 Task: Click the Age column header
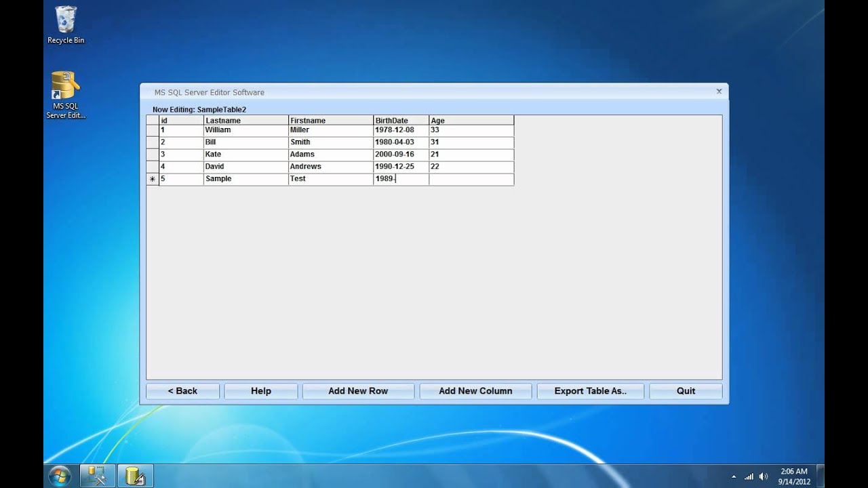(471, 120)
